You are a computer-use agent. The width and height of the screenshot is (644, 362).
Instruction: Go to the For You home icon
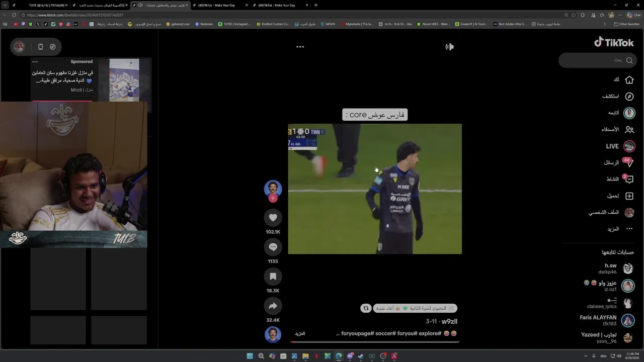[629, 80]
